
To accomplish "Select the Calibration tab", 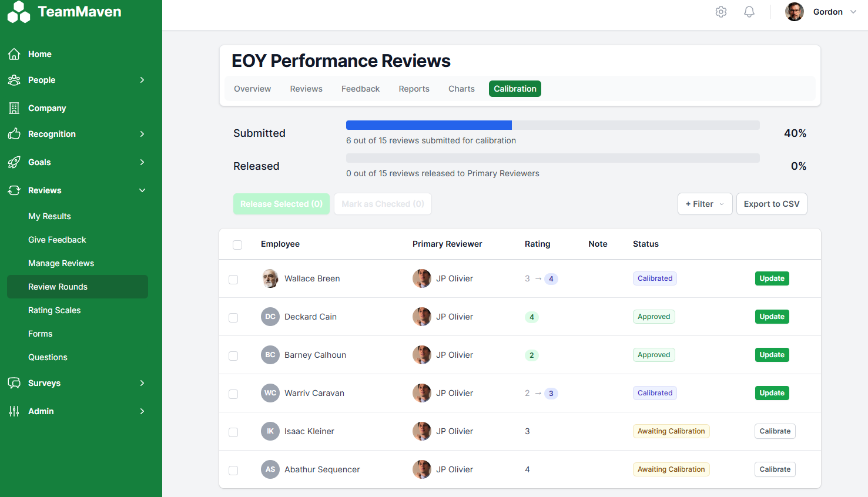I will [515, 89].
